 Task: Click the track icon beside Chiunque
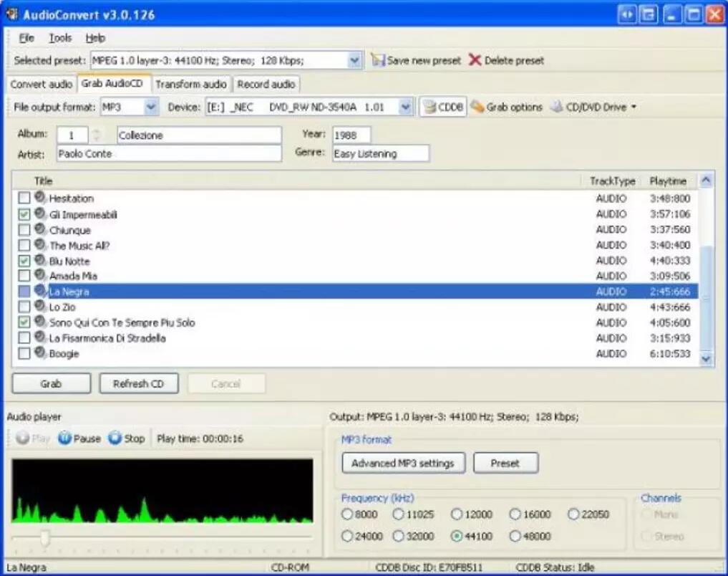point(40,229)
